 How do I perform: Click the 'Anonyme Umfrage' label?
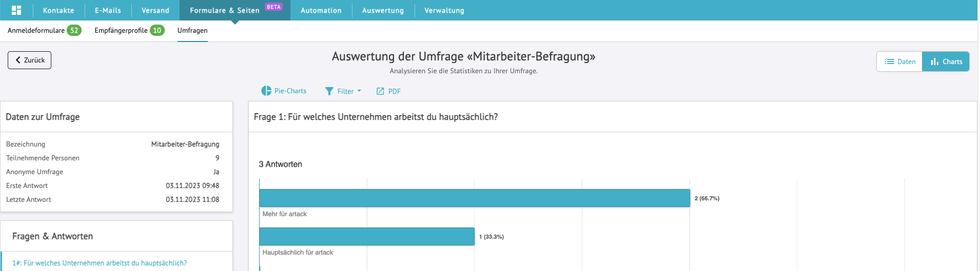click(x=34, y=172)
